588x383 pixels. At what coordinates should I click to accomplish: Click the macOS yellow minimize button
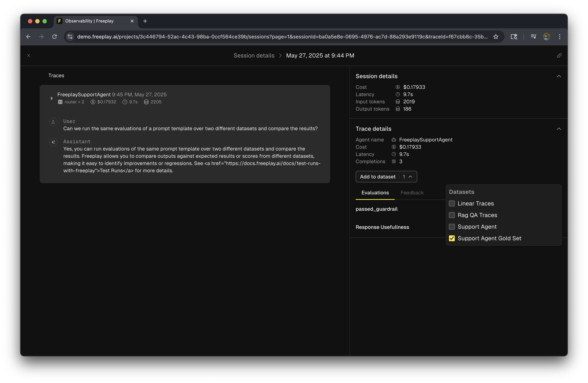[37, 21]
